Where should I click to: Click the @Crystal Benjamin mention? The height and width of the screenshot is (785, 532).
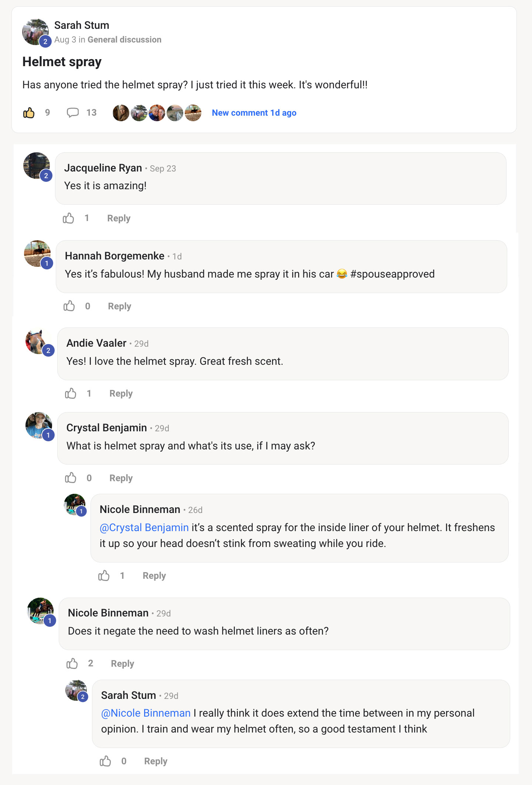tap(144, 527)
